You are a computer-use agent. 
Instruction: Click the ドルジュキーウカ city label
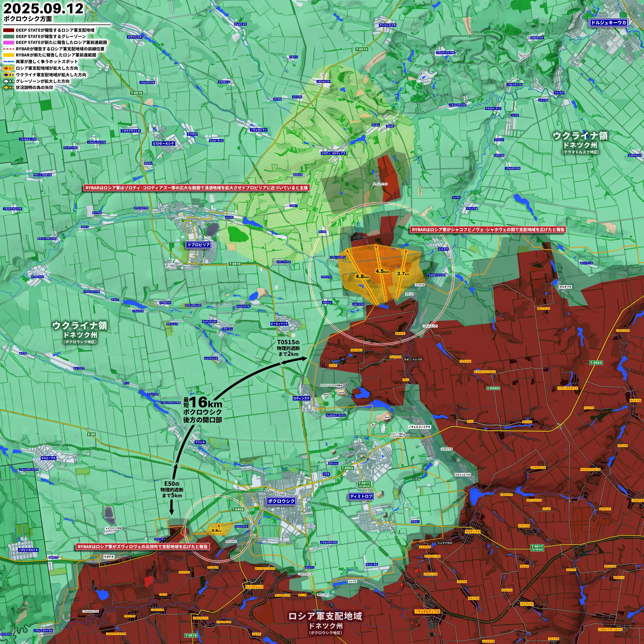[608, 23]
